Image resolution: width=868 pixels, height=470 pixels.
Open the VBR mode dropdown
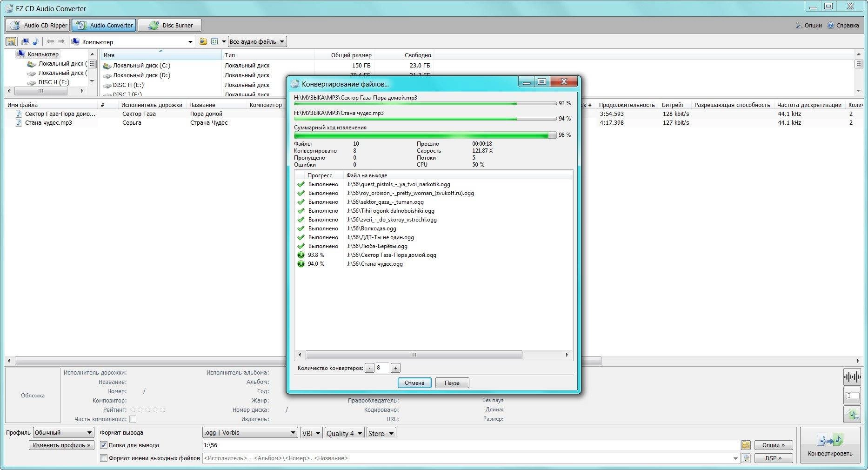pos(311,433)
